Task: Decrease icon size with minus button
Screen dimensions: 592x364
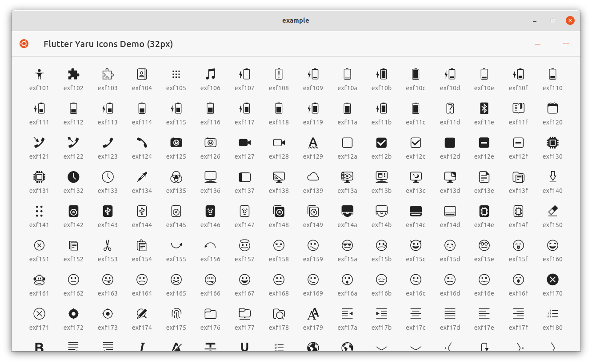Action: pos(538,44)
